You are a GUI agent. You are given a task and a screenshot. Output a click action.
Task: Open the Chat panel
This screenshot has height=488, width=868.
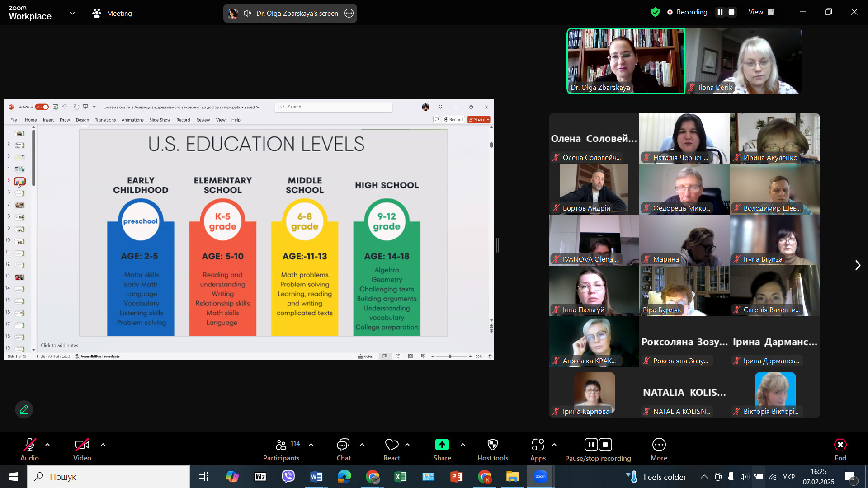344,450
